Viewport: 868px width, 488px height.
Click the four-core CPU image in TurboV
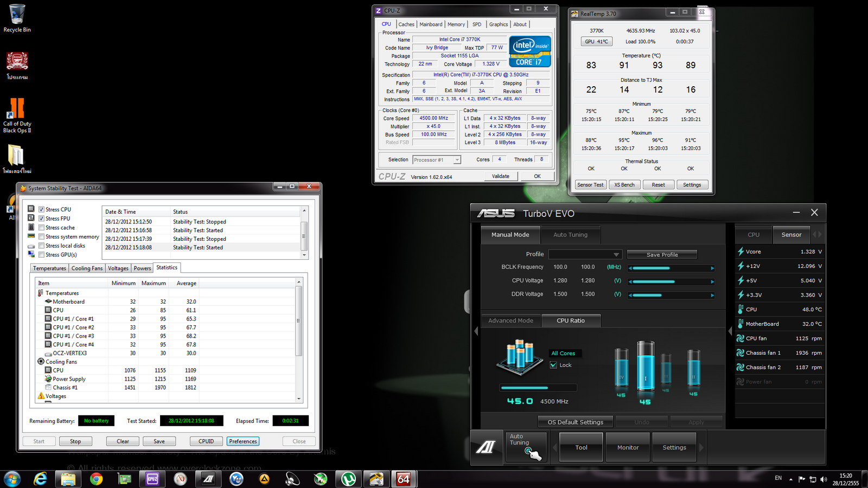point(519,356)
